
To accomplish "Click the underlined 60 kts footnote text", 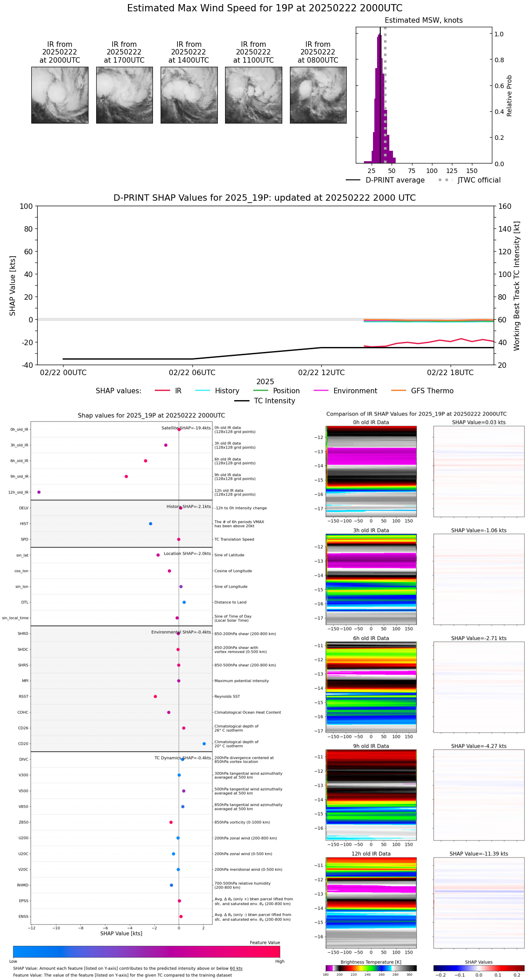I will click(x=236, y=968).
